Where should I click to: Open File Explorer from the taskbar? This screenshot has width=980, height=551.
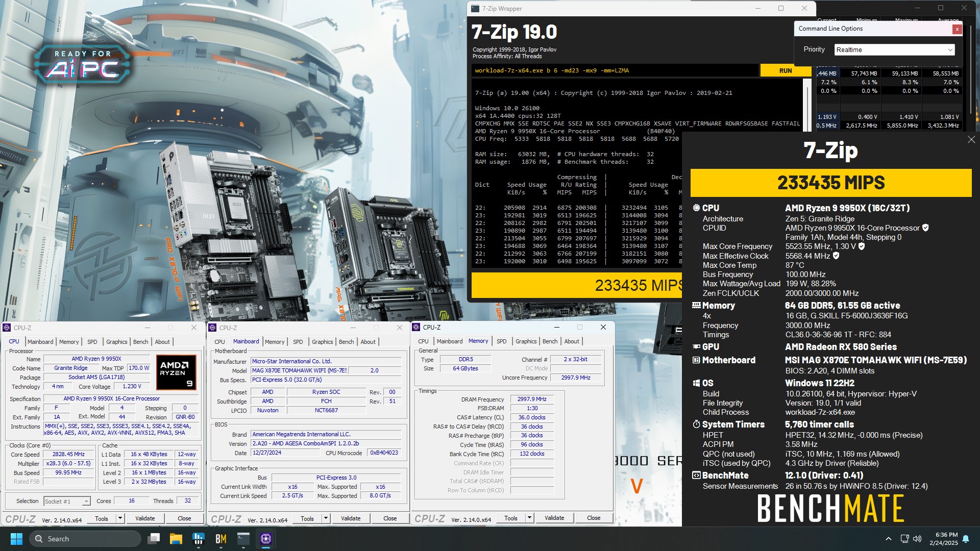pos(176,539)
